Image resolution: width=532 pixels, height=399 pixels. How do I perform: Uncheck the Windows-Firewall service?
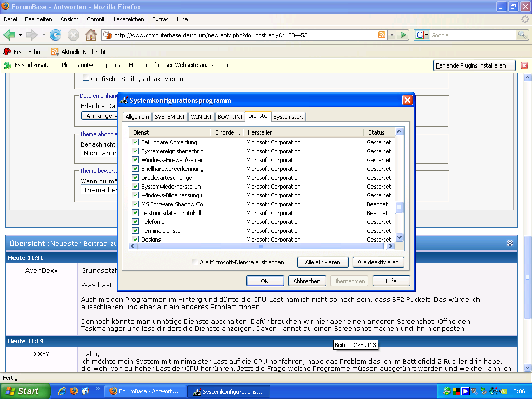pos(136,160)
